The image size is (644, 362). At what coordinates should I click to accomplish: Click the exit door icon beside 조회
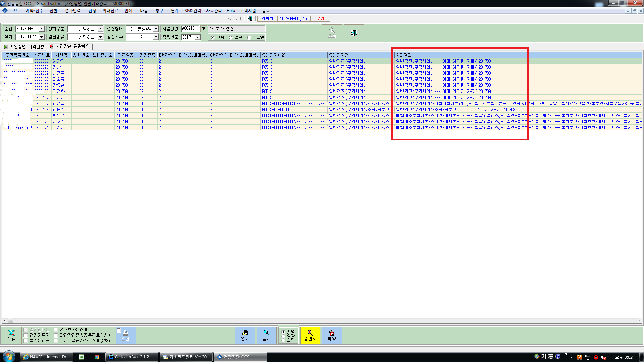click(354, 33)
